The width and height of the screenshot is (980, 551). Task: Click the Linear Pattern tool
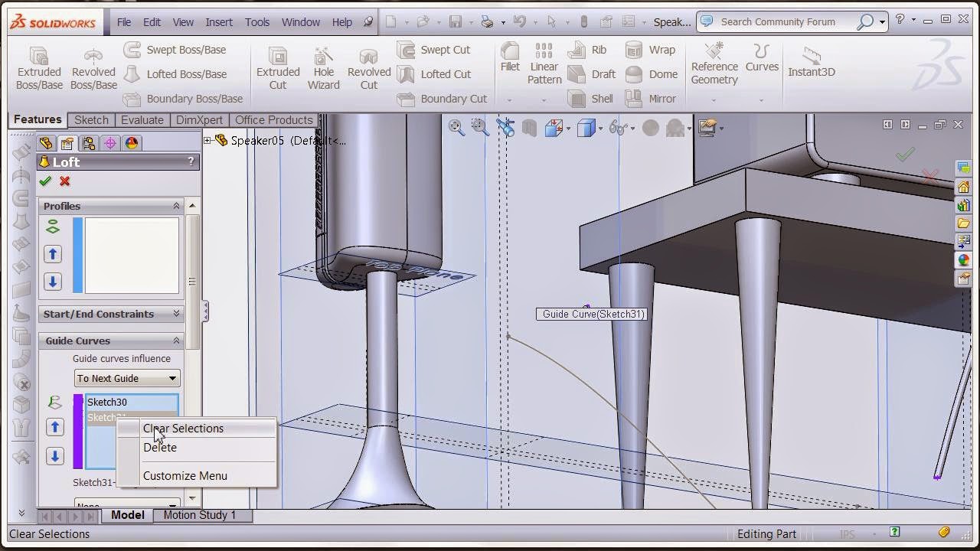click(x=544, y=63)
